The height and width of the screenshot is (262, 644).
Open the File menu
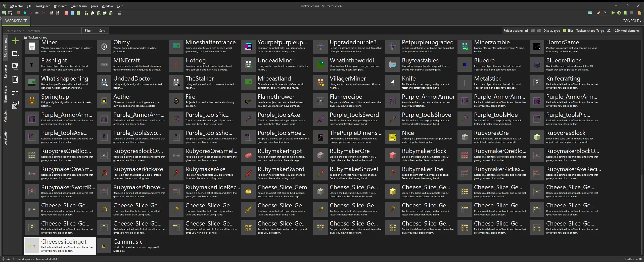(29, 6)
